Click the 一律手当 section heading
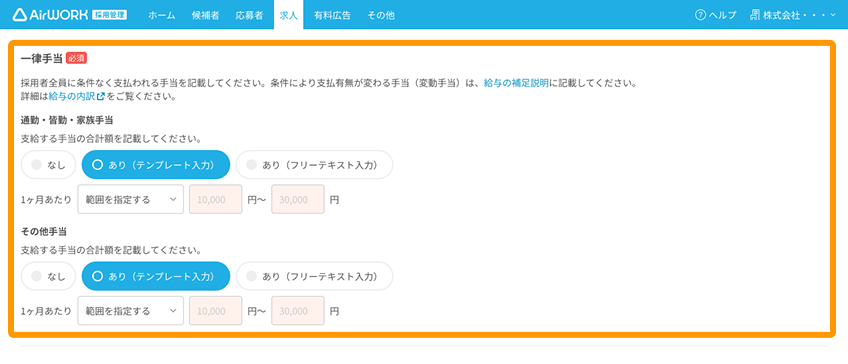Image resolution: width=848 pixels, height=364 pixels. [42, 58]
